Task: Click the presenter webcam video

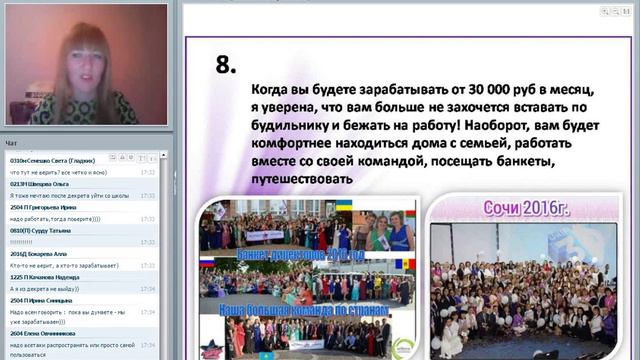Action: click(x=86, y=64)
